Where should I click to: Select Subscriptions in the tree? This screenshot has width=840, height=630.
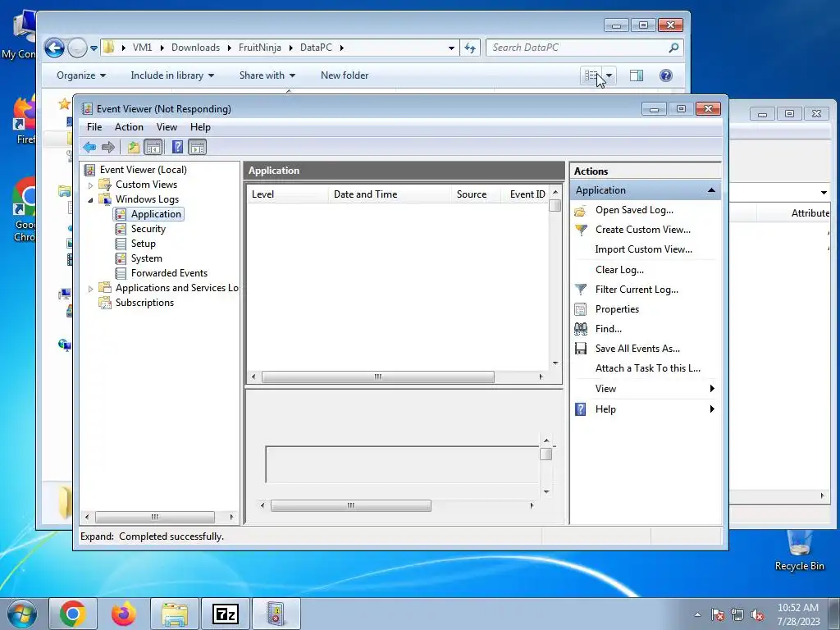pyautogui.click(x=144, y=303)
